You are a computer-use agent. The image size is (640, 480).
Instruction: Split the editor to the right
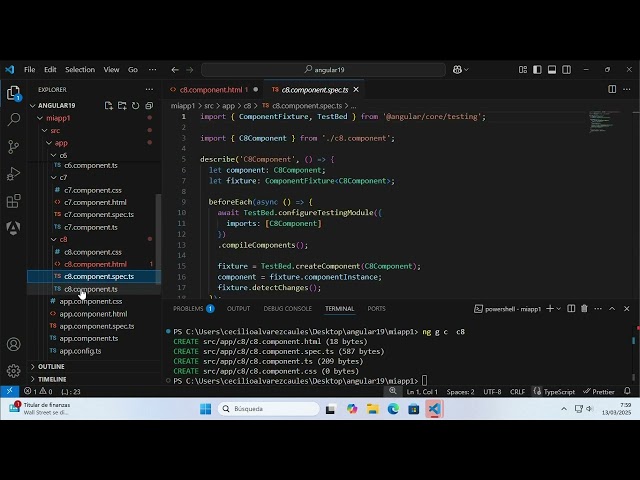click(x=612, y=89)
